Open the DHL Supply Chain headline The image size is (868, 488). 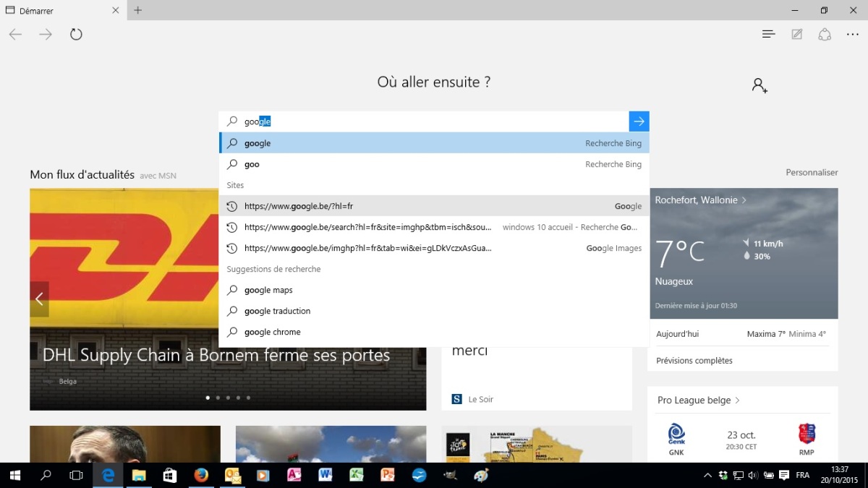point(216,355)
